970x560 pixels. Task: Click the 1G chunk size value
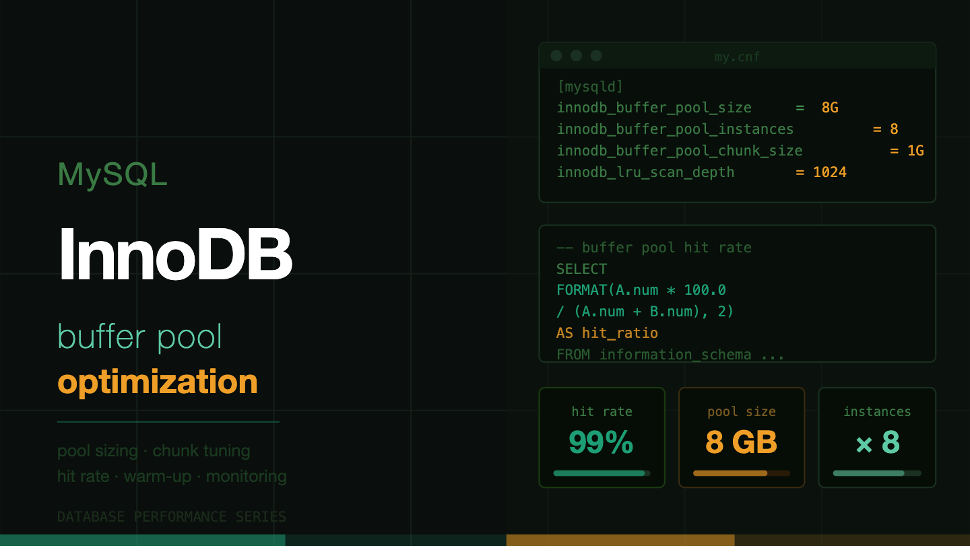[915, 151]
